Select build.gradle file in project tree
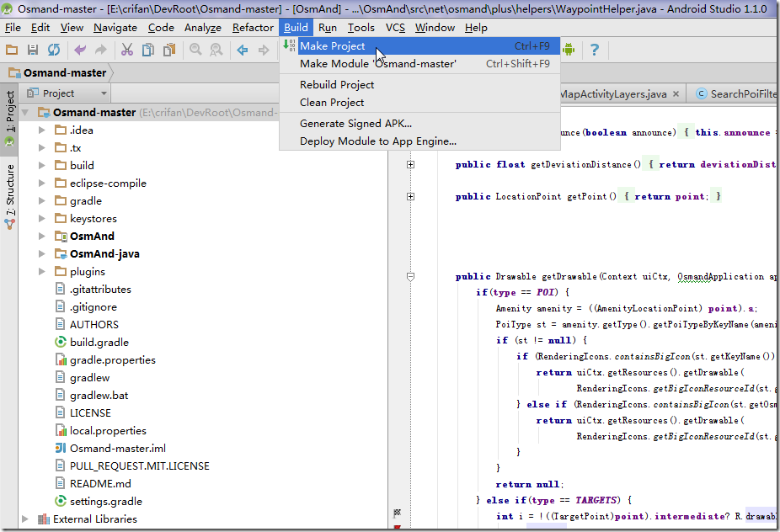The image size is (780, 532). pos(99,342)
